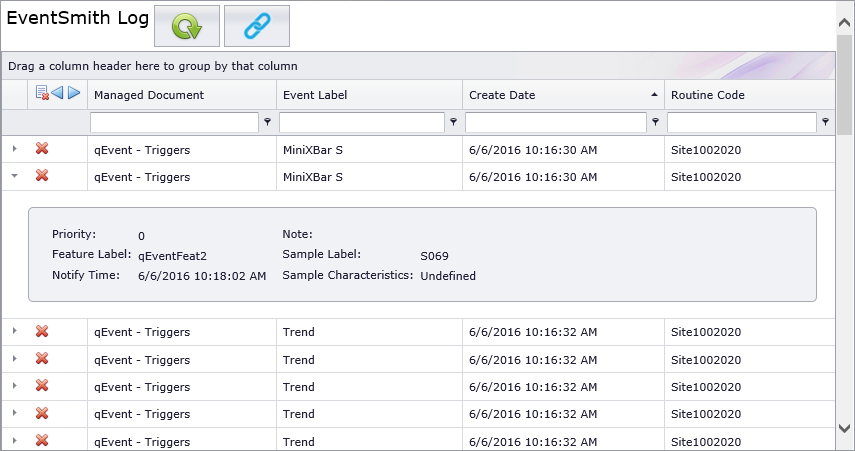
Task: Open the Routine Code filter funnel
Action: point(825,122)
